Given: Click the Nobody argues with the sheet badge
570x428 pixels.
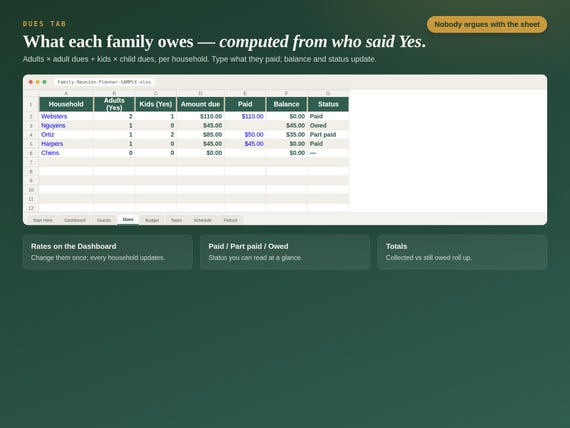Looking at the screenshot, I should (x=487, y=24).
